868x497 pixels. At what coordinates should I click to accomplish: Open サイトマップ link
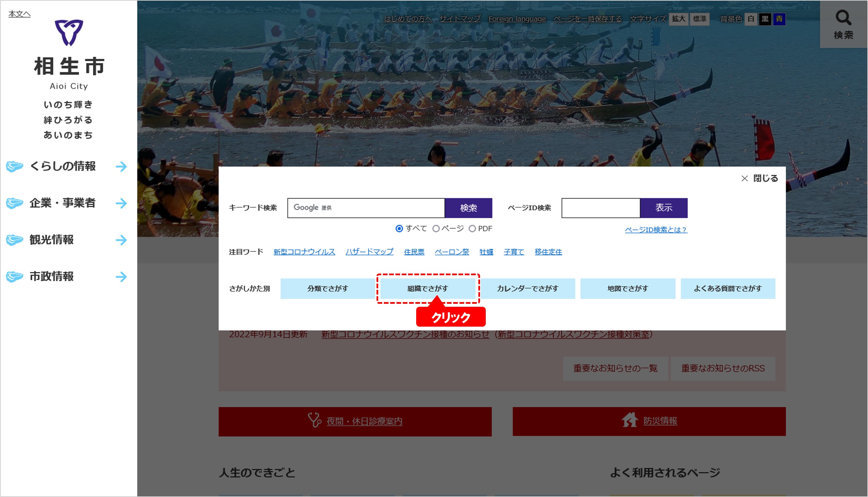[x=460, y=19]
